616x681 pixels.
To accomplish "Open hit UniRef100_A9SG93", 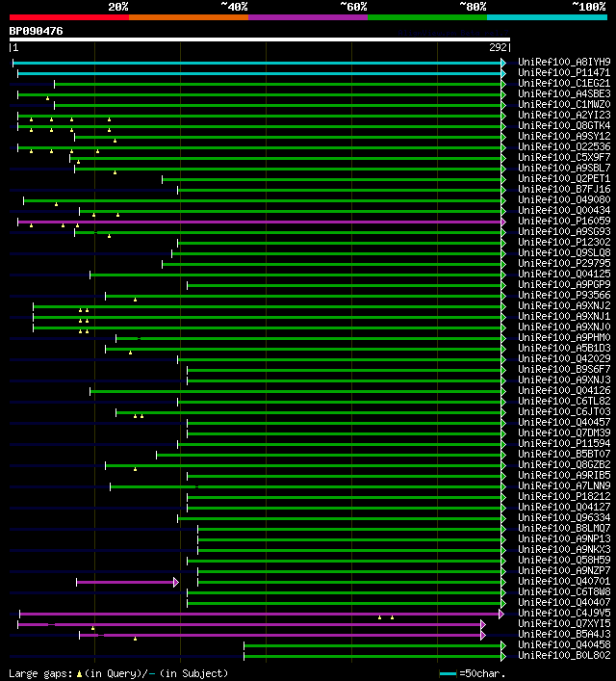I will tap(564, 232).
